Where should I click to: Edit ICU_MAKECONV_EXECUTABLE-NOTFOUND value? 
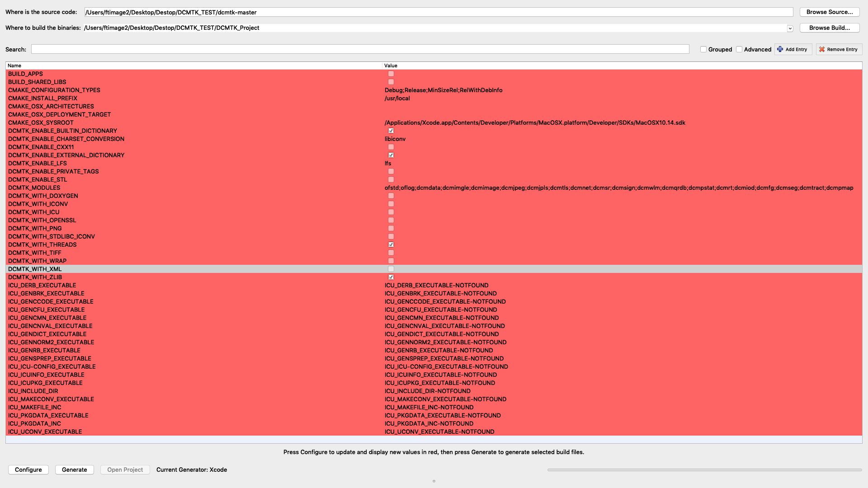pyautogui.click(x=445, y=399)
